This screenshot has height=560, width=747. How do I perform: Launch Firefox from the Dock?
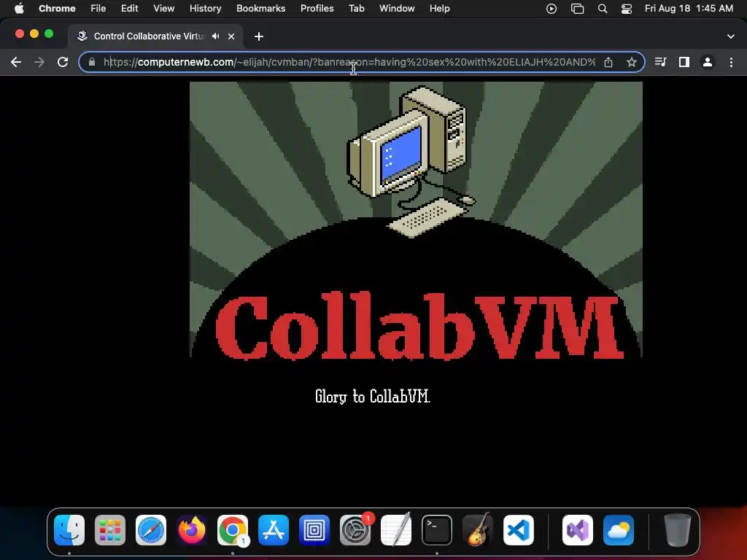(192, 530)
